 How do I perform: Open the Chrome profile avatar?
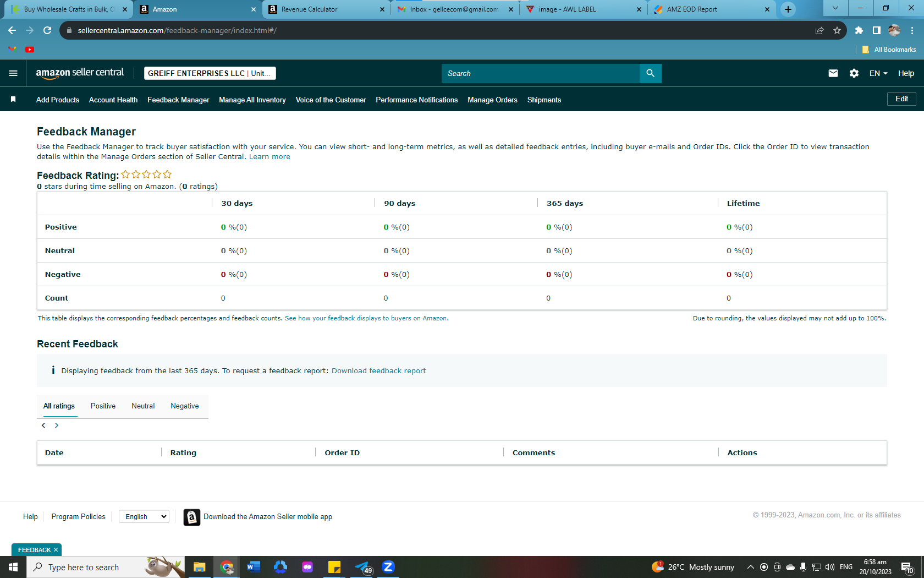pyautogui.click(x=894, y=30)
